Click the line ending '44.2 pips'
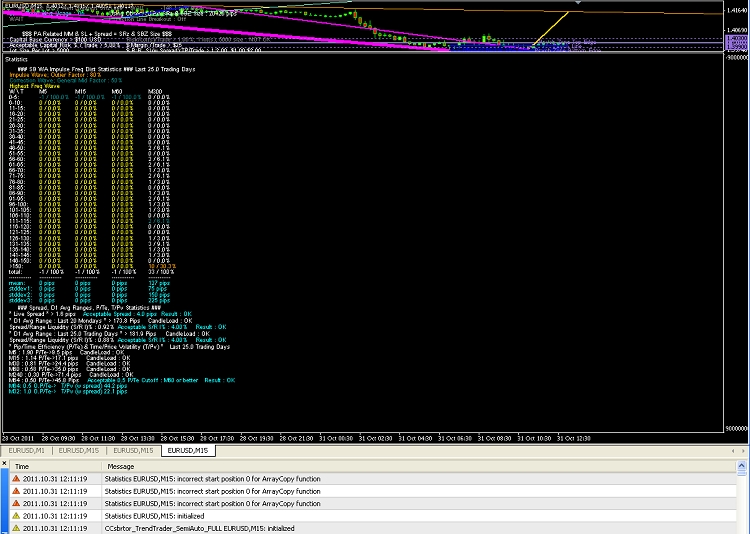750x534 pixels. [68, 386]
